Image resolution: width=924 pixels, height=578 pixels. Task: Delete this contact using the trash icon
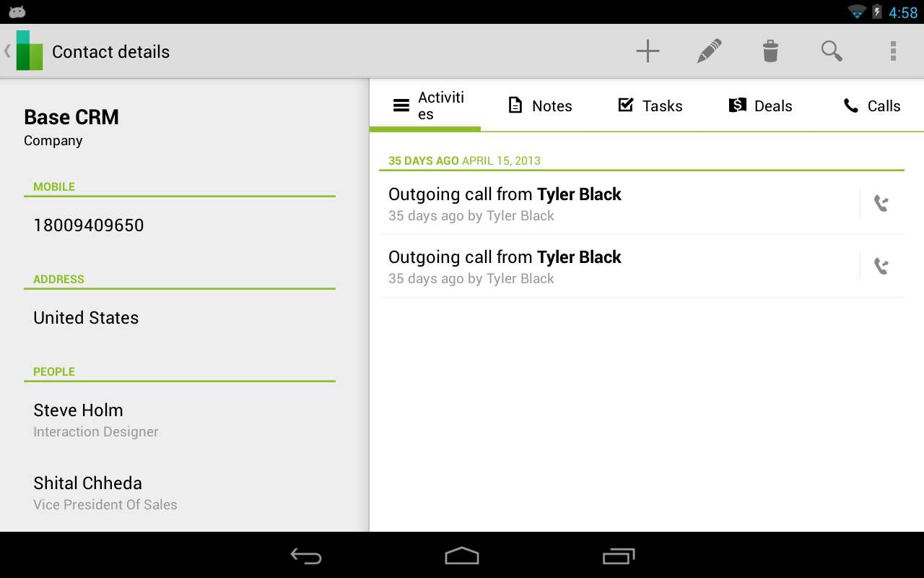pyautogui.click(x=770, y=51)
